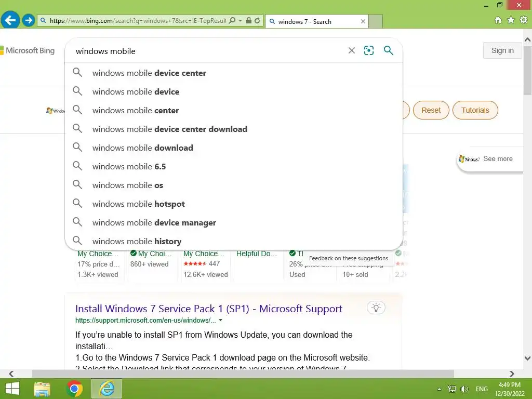Shift view right with horizontal scrollbar arrow
Screen dimensions: 532x399
pyautogui.click(x=512, y=374)
